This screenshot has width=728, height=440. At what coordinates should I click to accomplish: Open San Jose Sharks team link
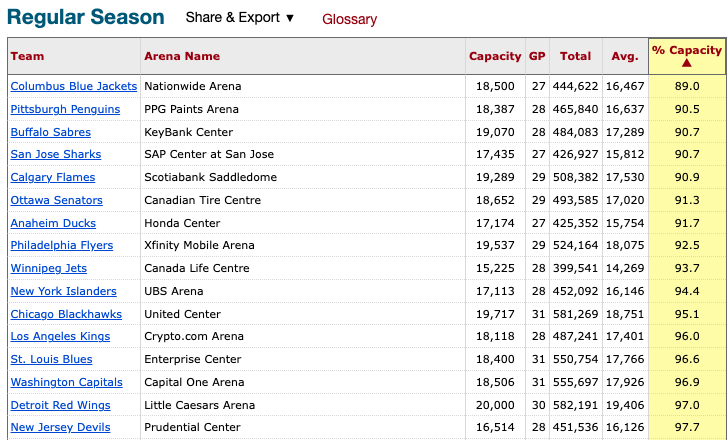point(56,155)
